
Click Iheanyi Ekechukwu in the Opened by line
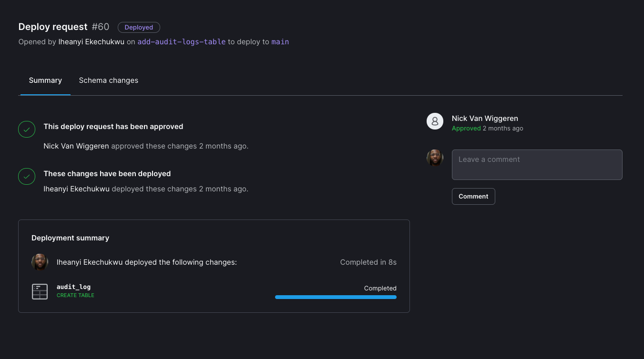coord(91,42)
